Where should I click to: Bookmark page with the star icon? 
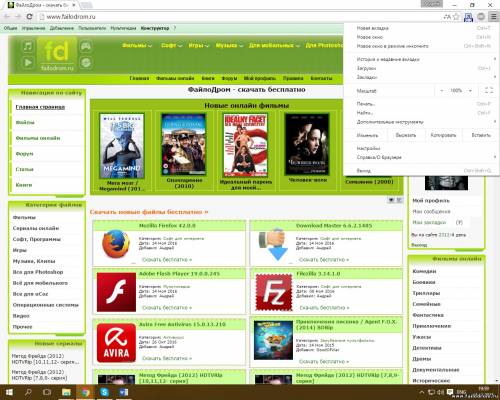point(456,16)
